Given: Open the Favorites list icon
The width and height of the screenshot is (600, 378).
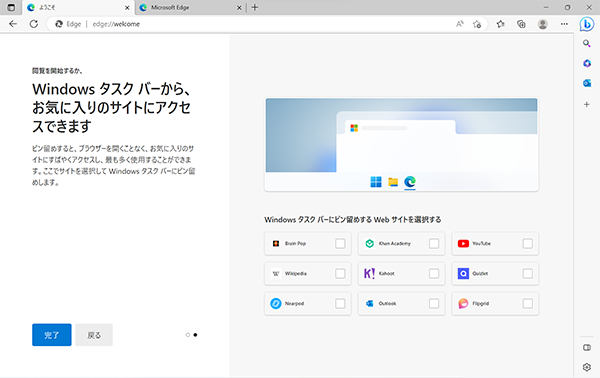Looking at the screenshot, I should (x=501, y=24).
